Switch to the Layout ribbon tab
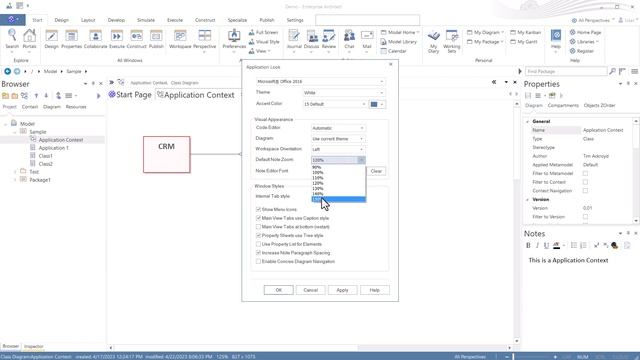The image size is (640, 360). [x=88, y=20]
